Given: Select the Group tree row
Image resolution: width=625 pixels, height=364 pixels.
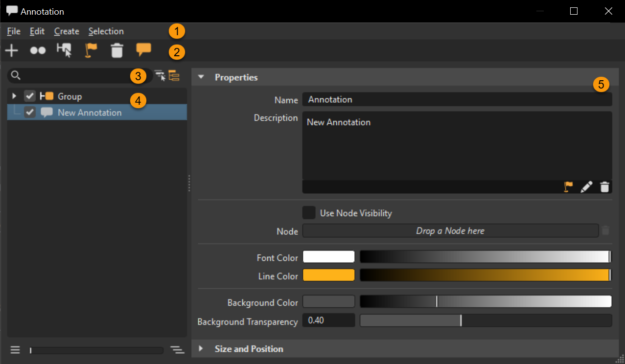Looking at the screenshot, I should pyautogui.click(x=97, y=96).
